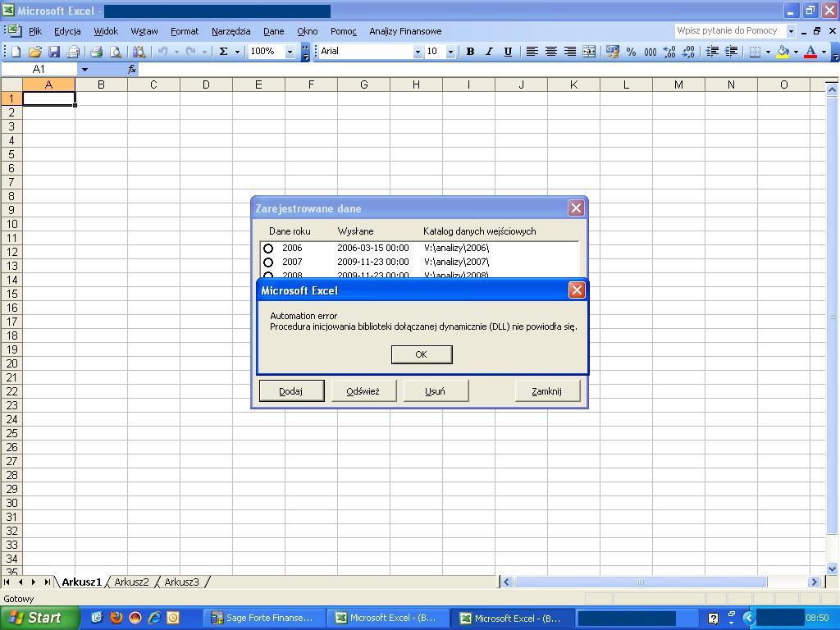Screen dimensions: 840x630
Task: Align cell text right
Action: [570, 52]
